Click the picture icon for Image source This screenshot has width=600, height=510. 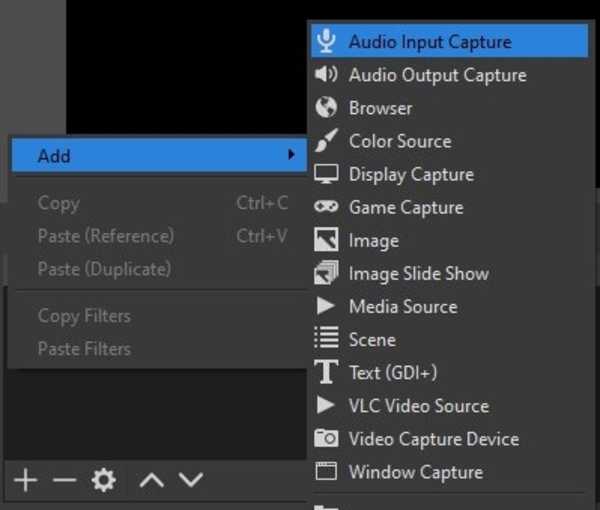click(x=326, y=240)
